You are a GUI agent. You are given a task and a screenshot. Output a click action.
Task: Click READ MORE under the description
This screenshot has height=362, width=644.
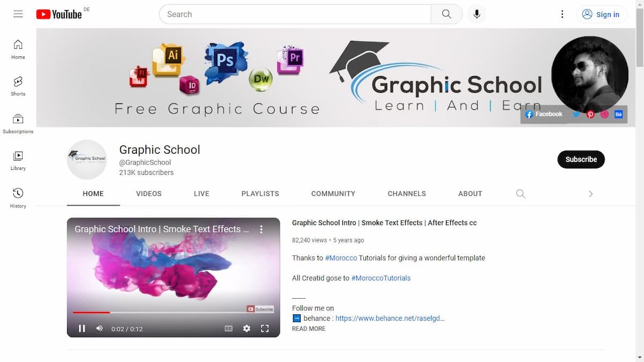[309, 329]
